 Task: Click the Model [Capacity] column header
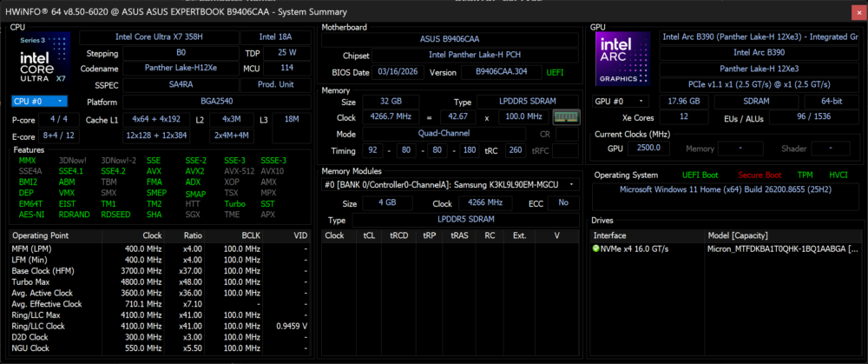click(x=781, y=235)
